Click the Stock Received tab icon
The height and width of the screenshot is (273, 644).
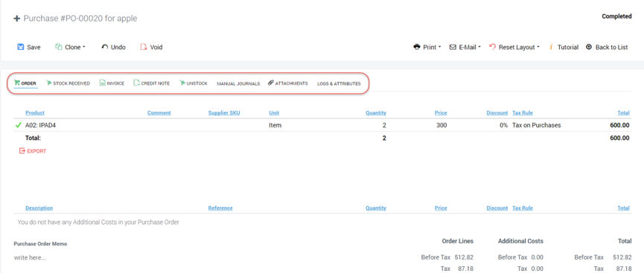(49, 83)
